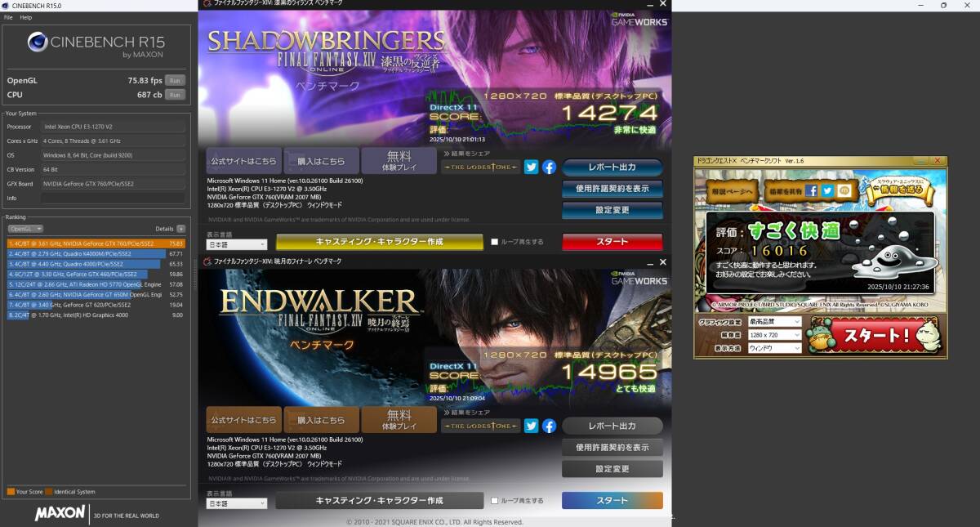Click Shadowbringers score 14274
The width and height of the screenshot is (980, 527).
(x=610, y=114)
